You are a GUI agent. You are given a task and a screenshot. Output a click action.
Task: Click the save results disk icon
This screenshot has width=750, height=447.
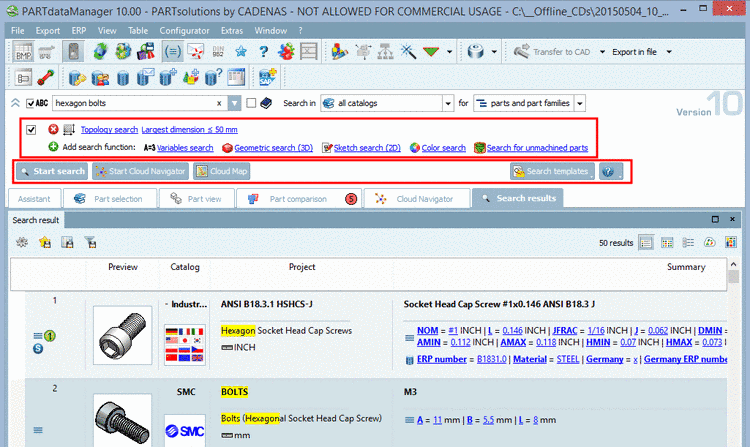[x=67, y=242]
